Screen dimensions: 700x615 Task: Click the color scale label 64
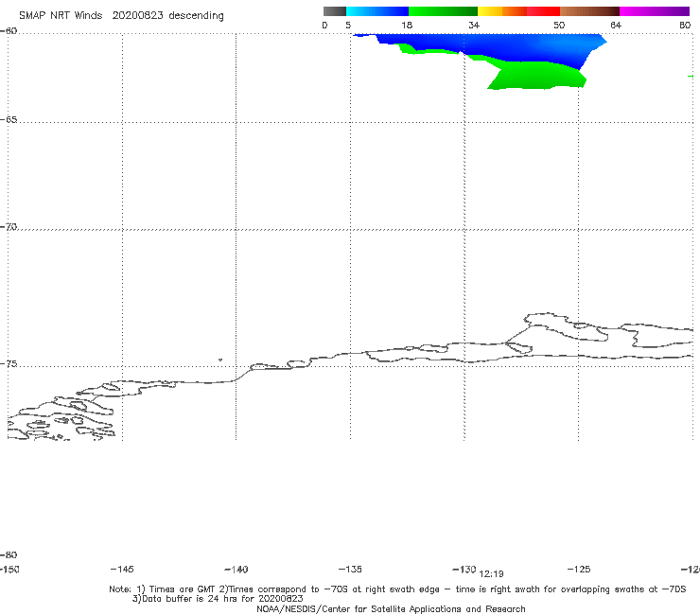pyautogui.click(x=616, y=25)
